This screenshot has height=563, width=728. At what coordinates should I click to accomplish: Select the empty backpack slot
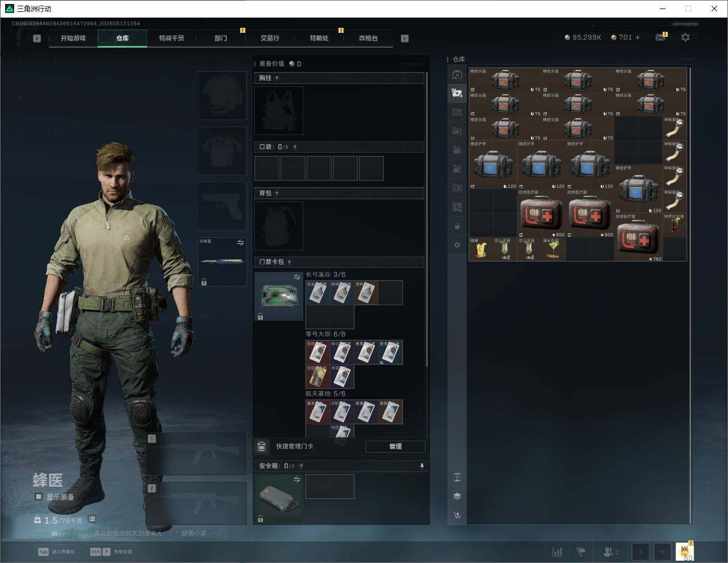pos(279,226)
